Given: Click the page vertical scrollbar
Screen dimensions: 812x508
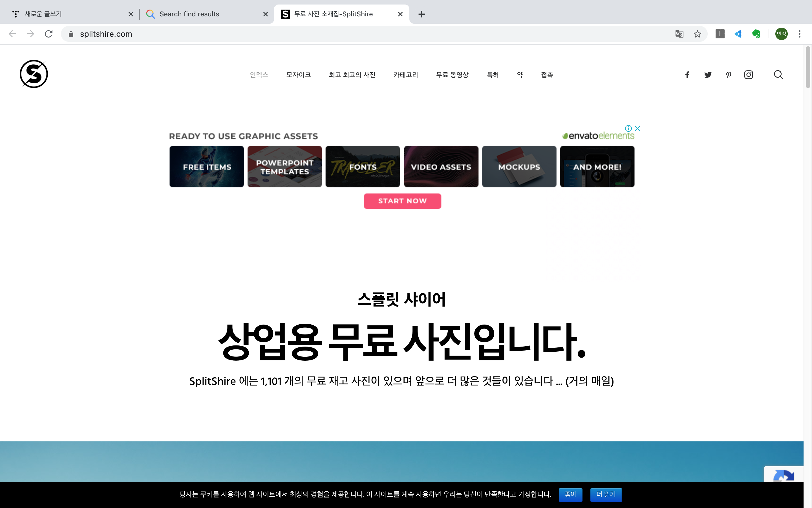Looking at the screenshot, I should click(x=808, y=67).
